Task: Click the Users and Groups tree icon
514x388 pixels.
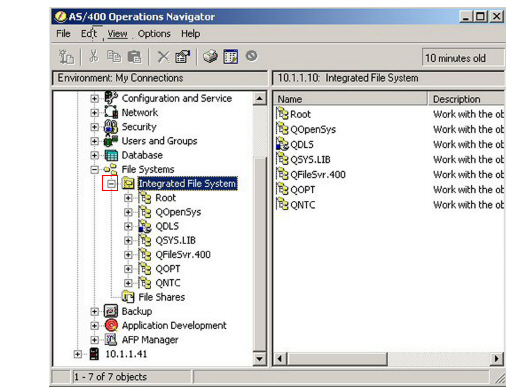Action: [111, 141]
